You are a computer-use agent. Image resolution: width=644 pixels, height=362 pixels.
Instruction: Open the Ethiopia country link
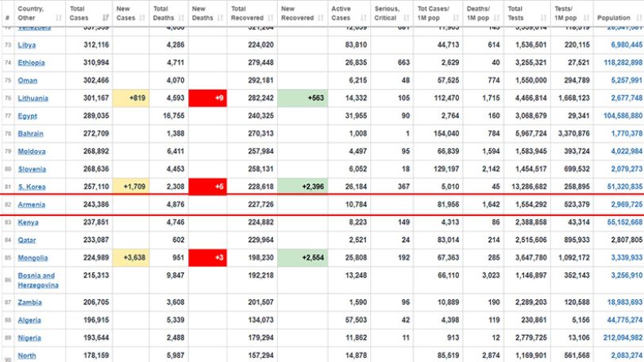pyautogui.click(x=31, y=63)
